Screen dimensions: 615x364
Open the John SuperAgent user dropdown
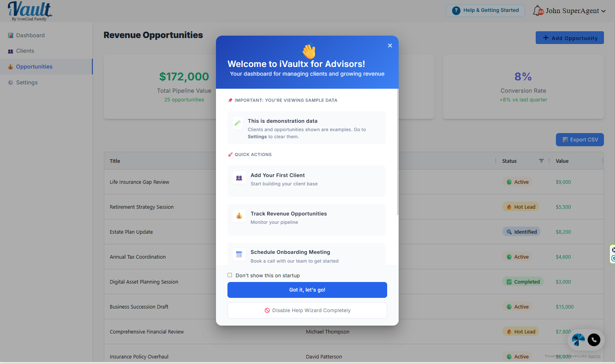tap(575, 11)
